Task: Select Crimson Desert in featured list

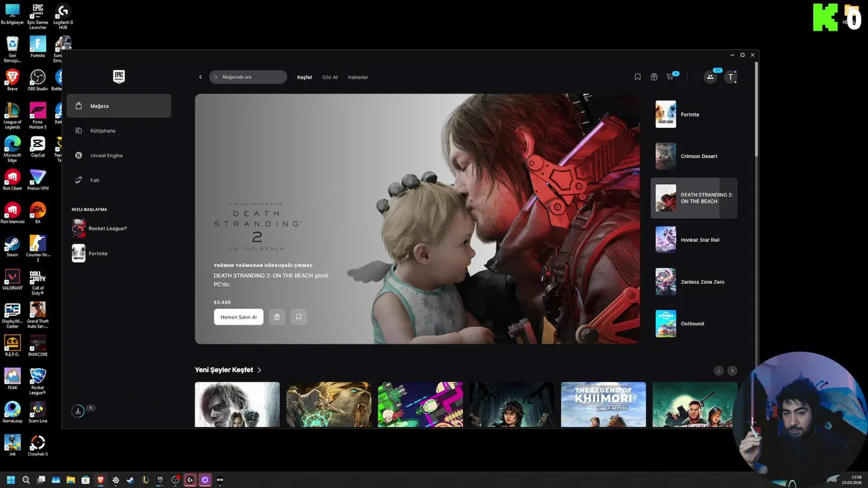Action: [694, 156]
